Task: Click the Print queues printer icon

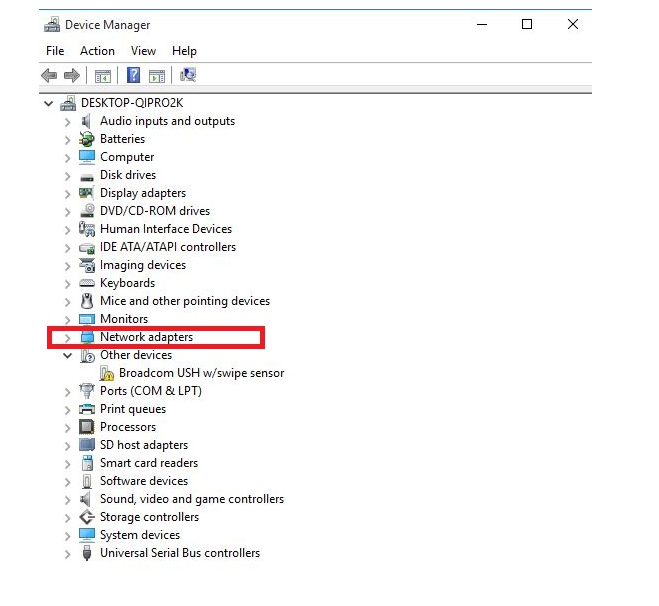Action: [x=87, y=409]
